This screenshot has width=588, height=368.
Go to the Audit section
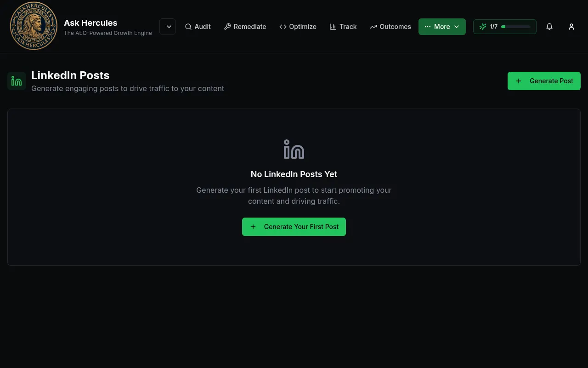[x=198, y=27]
